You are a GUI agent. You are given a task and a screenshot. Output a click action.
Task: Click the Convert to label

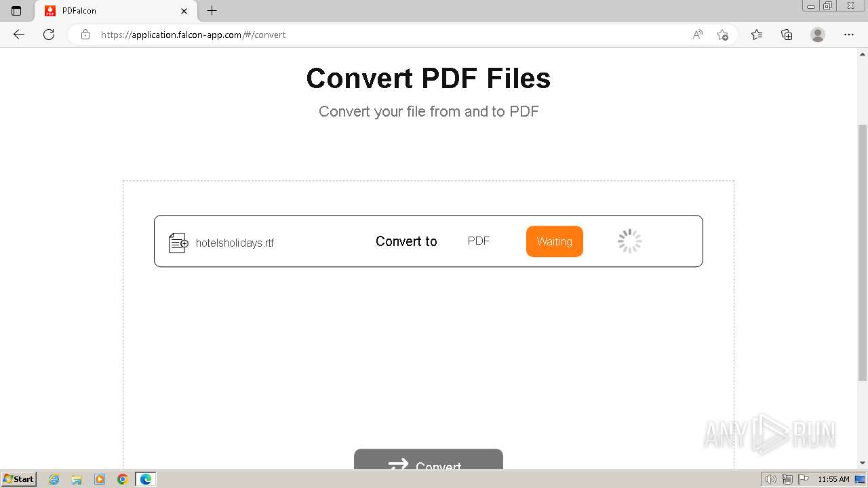click(406, 241)
